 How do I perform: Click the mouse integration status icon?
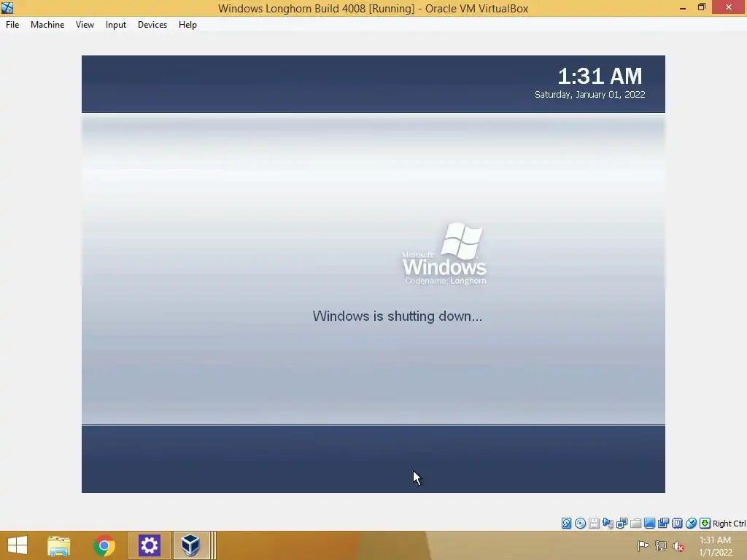coord(691,524)
